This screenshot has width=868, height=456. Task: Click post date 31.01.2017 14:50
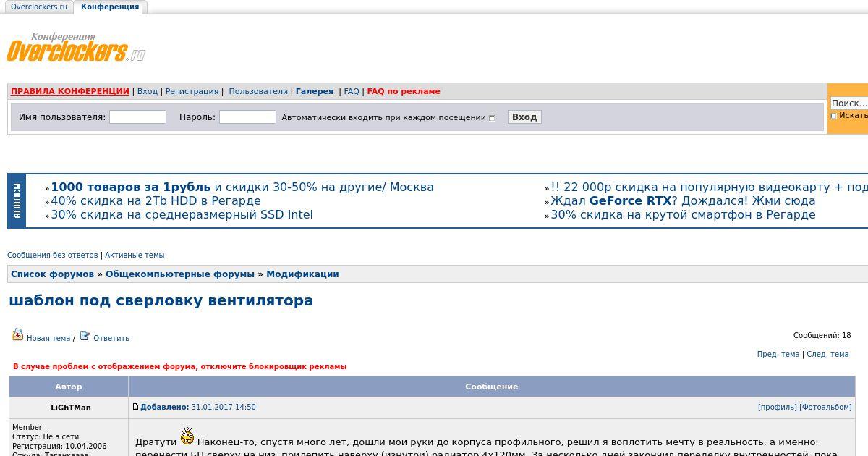[x=224, y=407]
